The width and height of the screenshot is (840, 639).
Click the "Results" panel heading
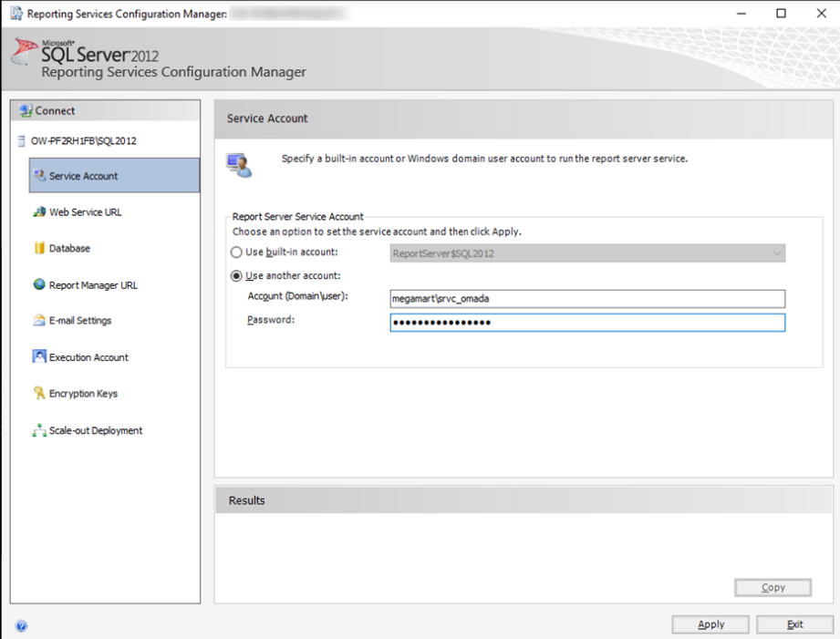point(247,500)
